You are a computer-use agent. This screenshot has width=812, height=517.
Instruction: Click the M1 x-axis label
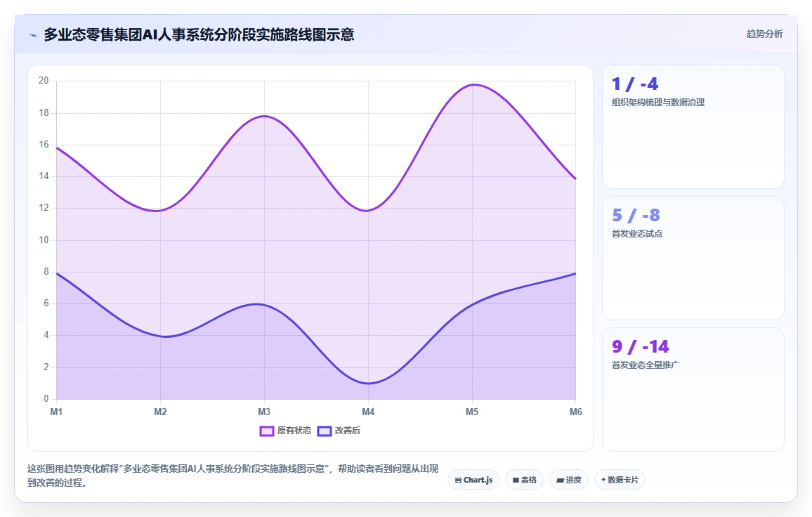(56, 412)
